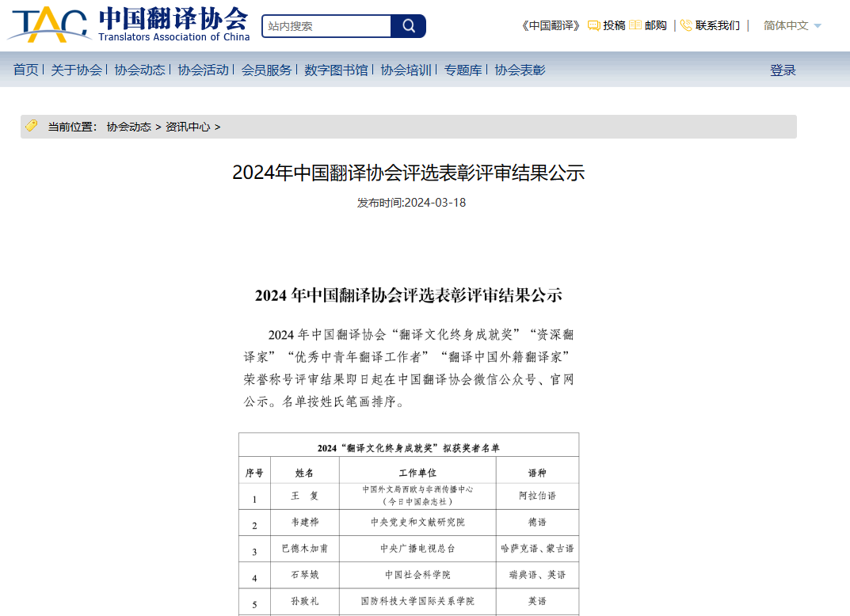Click the 德语 language cell
This screenshot has height=616, width=850.
[x=537, y=523]
